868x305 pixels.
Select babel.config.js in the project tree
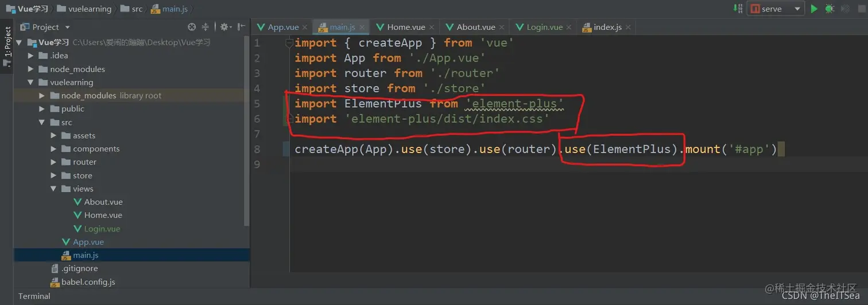pos(88,282)
